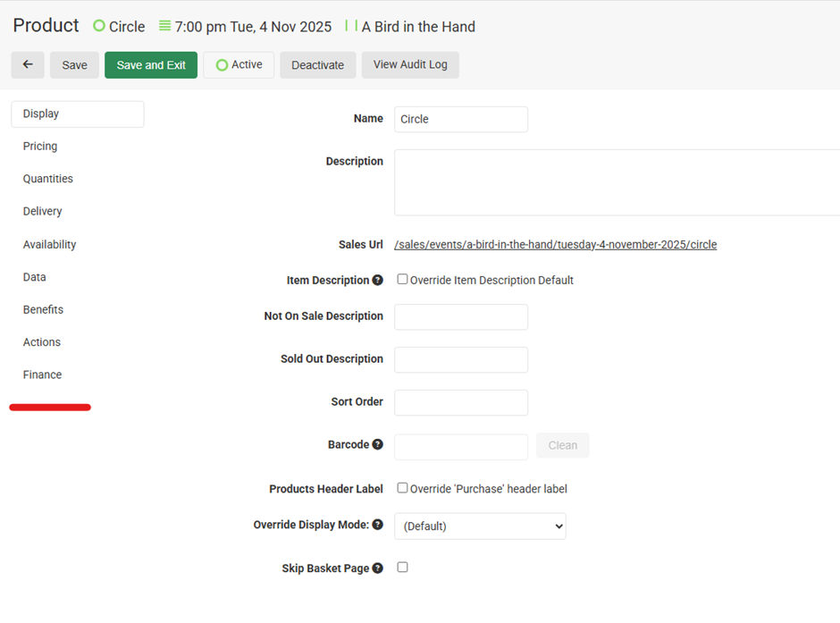This screenshot has height=623, width=840.
Task: Click the Barcode help question icon
Action: pos(378,445)
